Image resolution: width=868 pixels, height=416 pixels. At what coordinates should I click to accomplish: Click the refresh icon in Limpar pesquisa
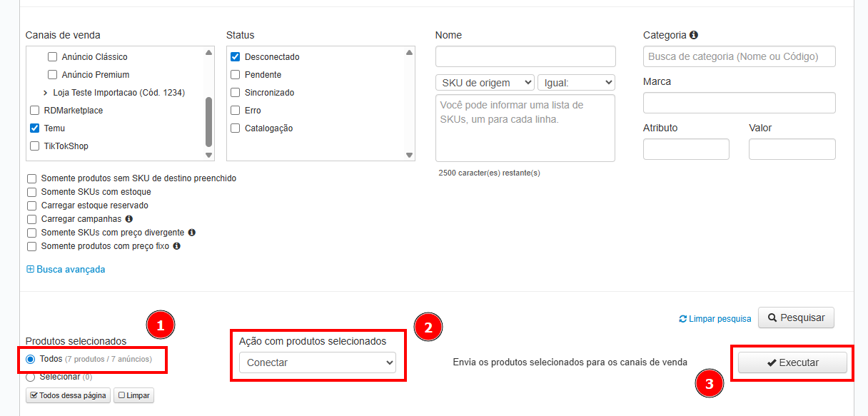tap(683, 319)
